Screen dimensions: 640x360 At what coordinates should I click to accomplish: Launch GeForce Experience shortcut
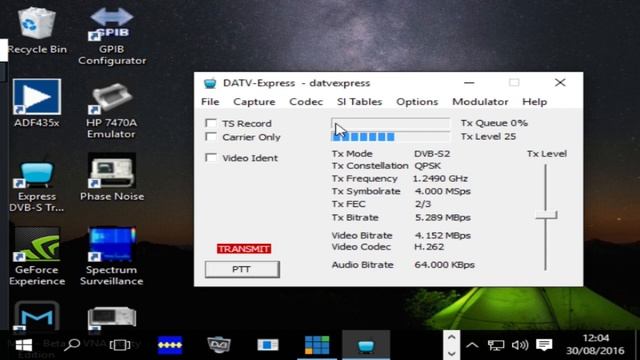(37, 256)
